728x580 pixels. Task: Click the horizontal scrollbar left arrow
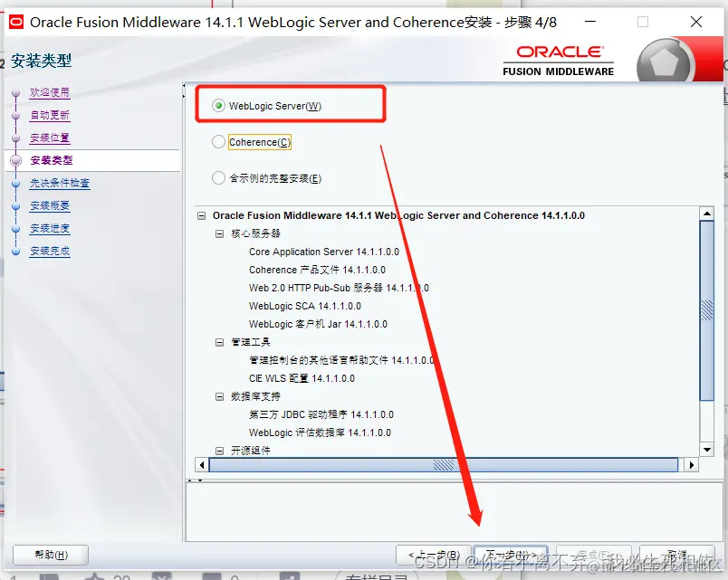click(x=202, y=464)
